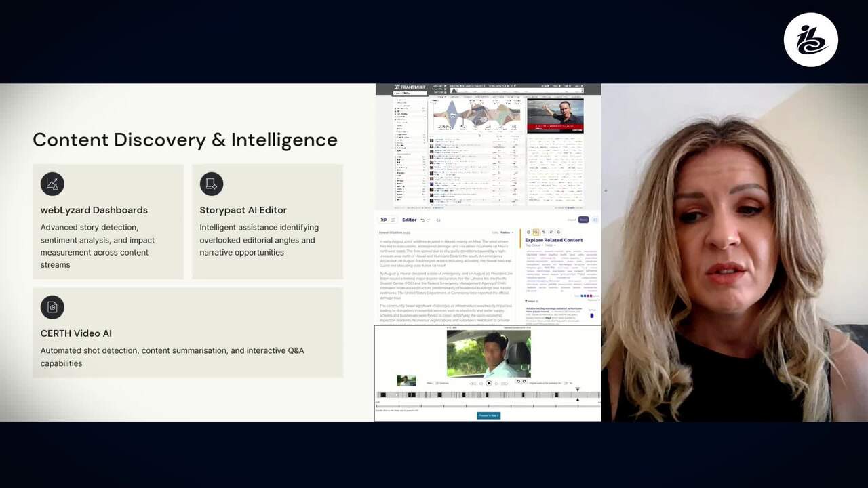Click the Editor title tab
The height and width of the screenshot is (488, 868).
[410, 220]
